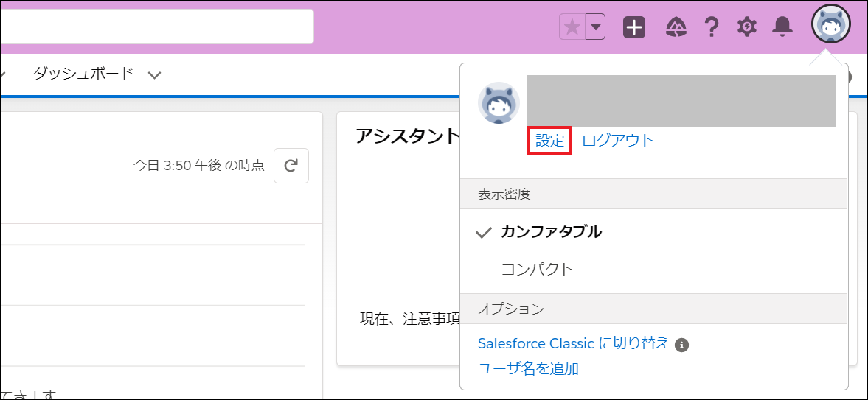This screenshot has height=400, width=868.
Task: Click the ログアウト link
Action: click(618, 140)
